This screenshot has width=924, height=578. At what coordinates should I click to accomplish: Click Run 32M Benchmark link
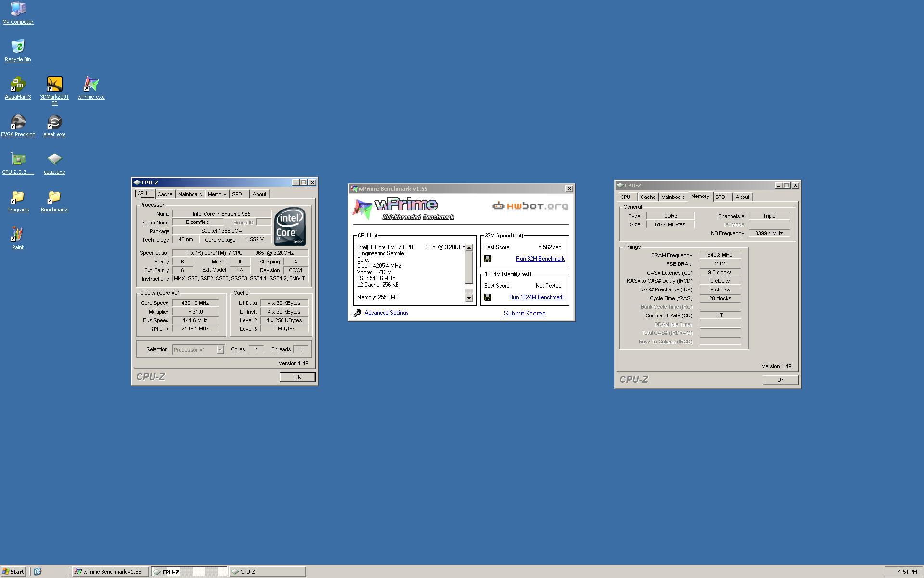540,259
